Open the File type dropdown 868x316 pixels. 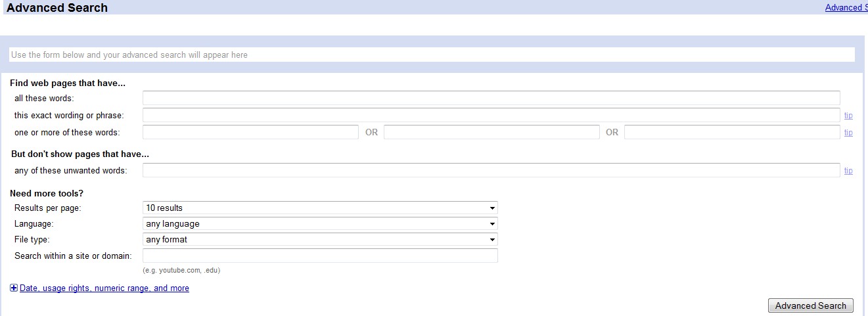coord(320,239)
